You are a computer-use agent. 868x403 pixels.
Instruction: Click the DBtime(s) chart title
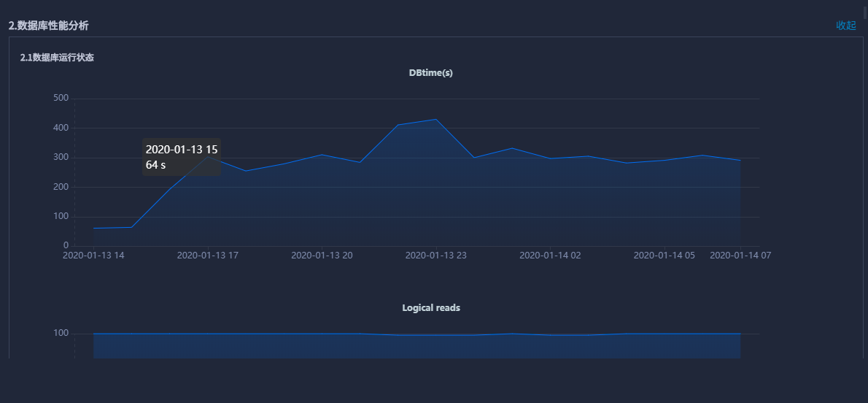(430, 73)
